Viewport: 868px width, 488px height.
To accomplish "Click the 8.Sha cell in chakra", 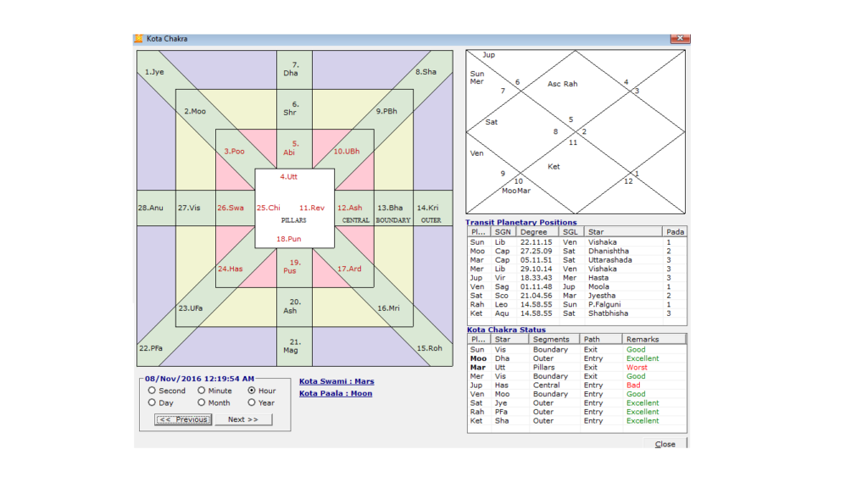I will click(426, 72).
